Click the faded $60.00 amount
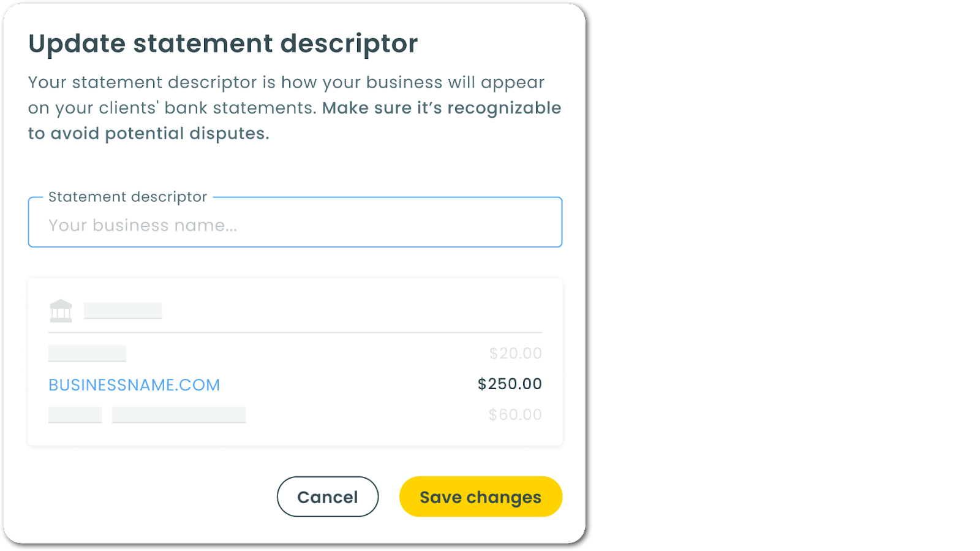Screen dimensions: 980x551 click(x=515, y=415)
